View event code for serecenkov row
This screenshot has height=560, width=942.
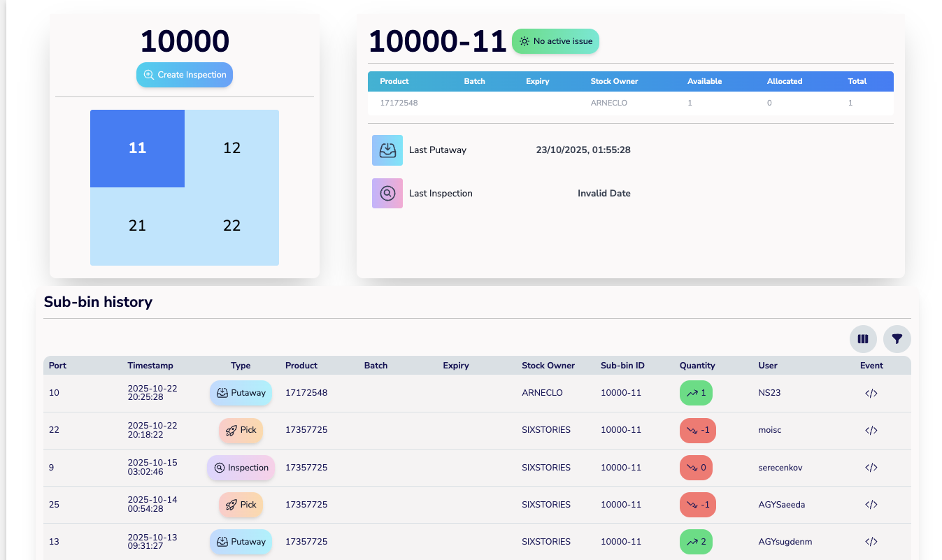pos(871,468)
